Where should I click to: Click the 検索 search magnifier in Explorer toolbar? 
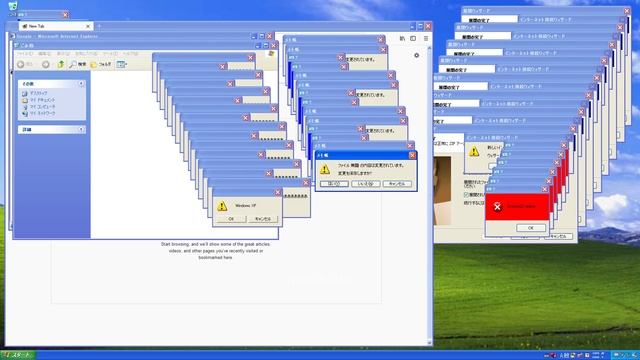pyautogui.click(x=78, y=64)
